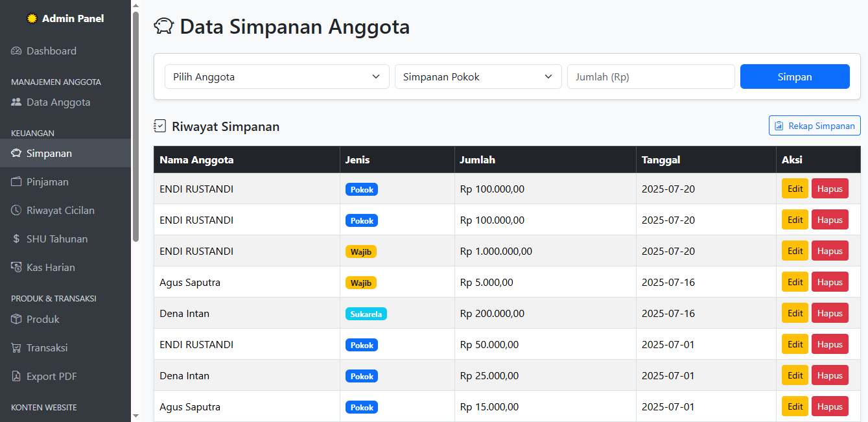
Task: Click the Sukarela badge for Dena Intan
Action: coord(366,314)
